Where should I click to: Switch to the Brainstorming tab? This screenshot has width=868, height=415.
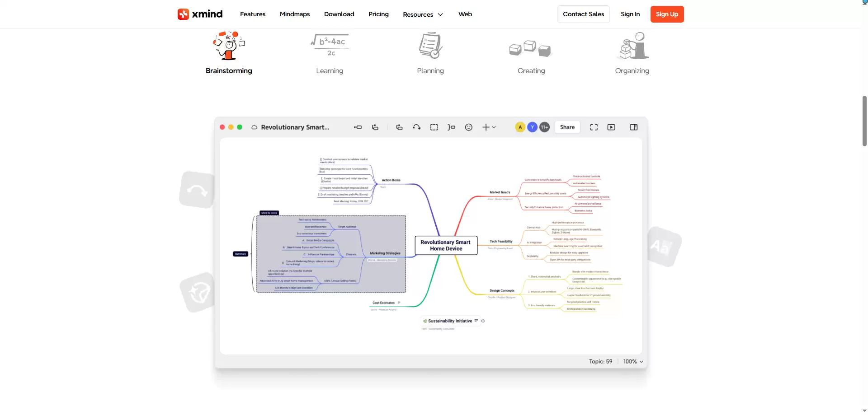tap(229, 71)
